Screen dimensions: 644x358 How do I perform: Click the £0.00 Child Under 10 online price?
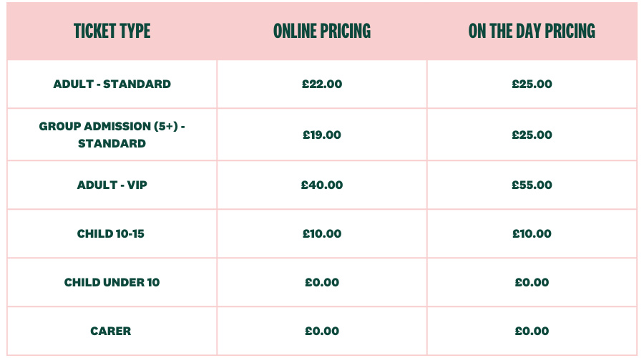click(x=322, y=282)
